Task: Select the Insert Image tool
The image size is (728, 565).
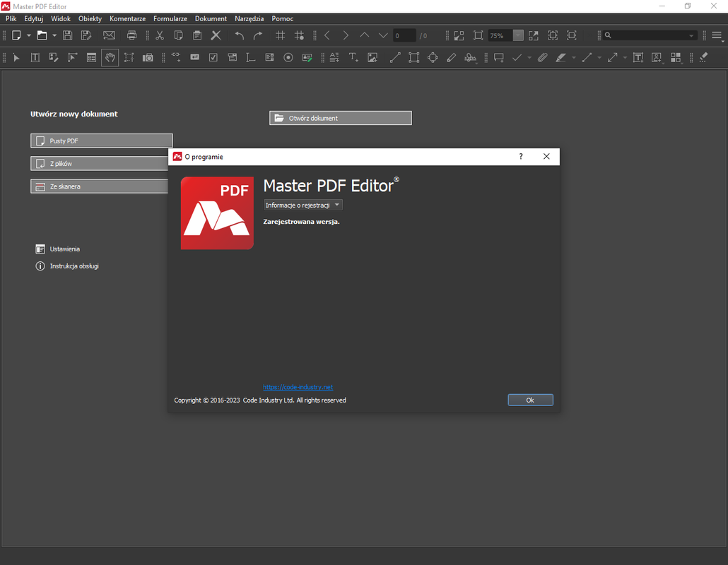Action: click(372, 57)
